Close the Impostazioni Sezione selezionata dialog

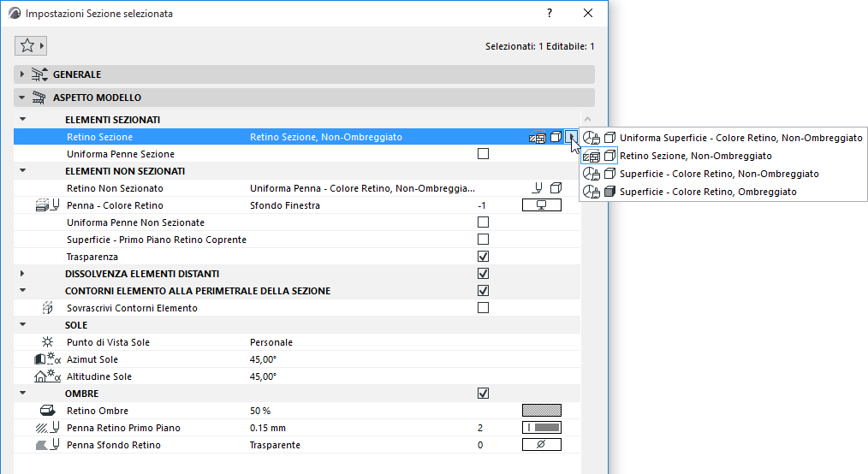(588, 14)
